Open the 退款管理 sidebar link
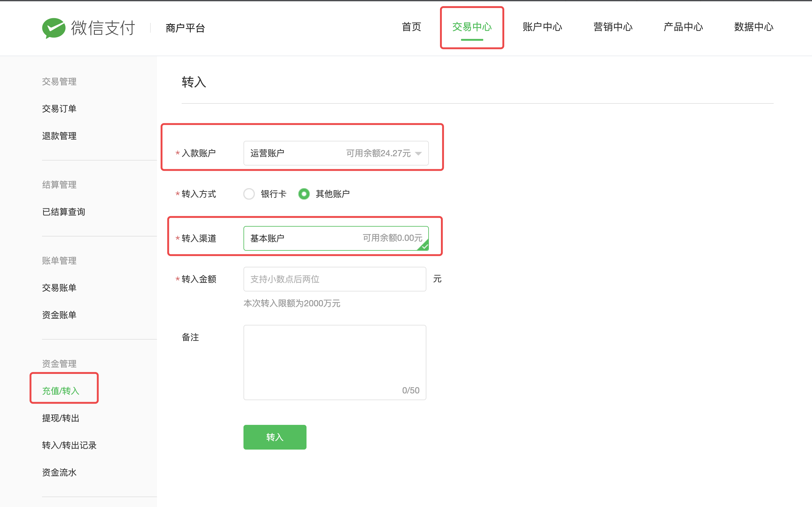Screen dimensions: 812x507 59,136
